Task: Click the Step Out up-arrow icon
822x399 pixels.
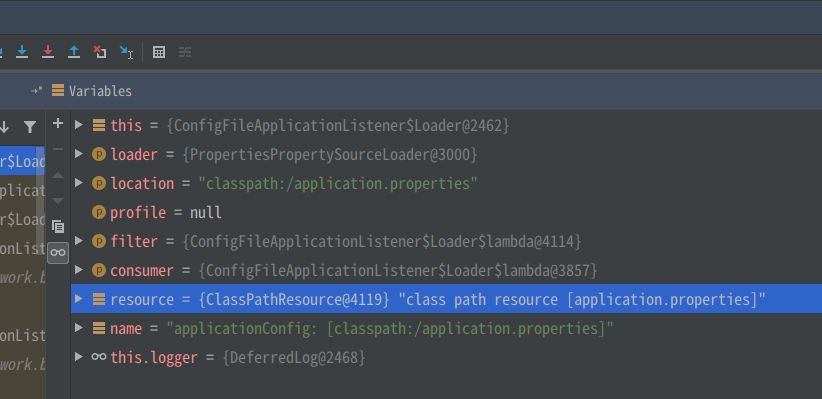Action: (x=74, y=52)
